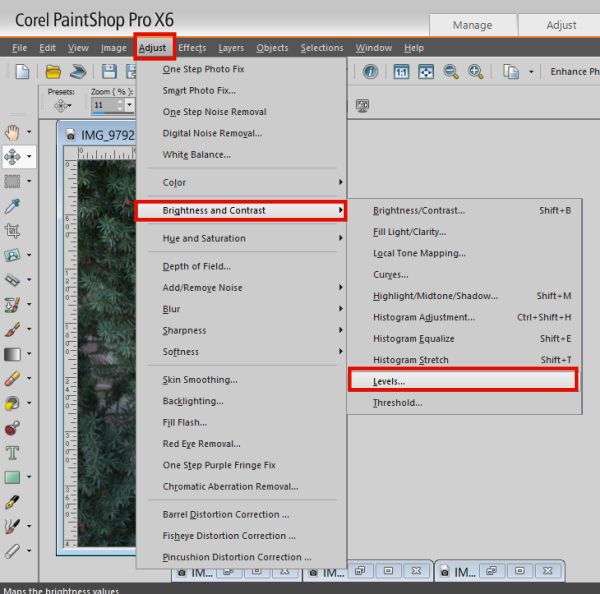Click the Zoom percent input field
The image size is (600, 594).
103,105
